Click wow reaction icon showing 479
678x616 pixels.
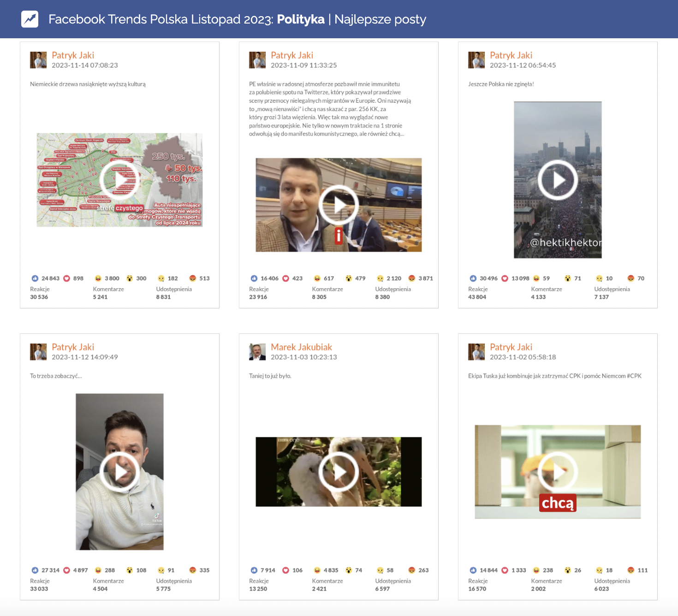pyautogui.click(x=349, y=278)
